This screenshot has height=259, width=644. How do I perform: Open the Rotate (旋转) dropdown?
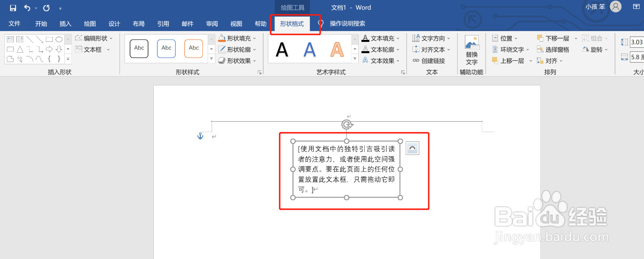595,50
